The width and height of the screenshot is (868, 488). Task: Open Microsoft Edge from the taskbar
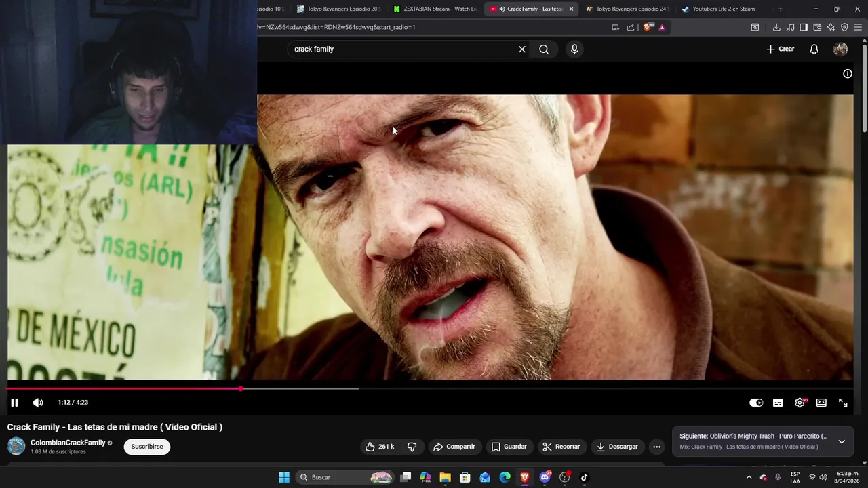pyautogui.click(x=505, y=477)
